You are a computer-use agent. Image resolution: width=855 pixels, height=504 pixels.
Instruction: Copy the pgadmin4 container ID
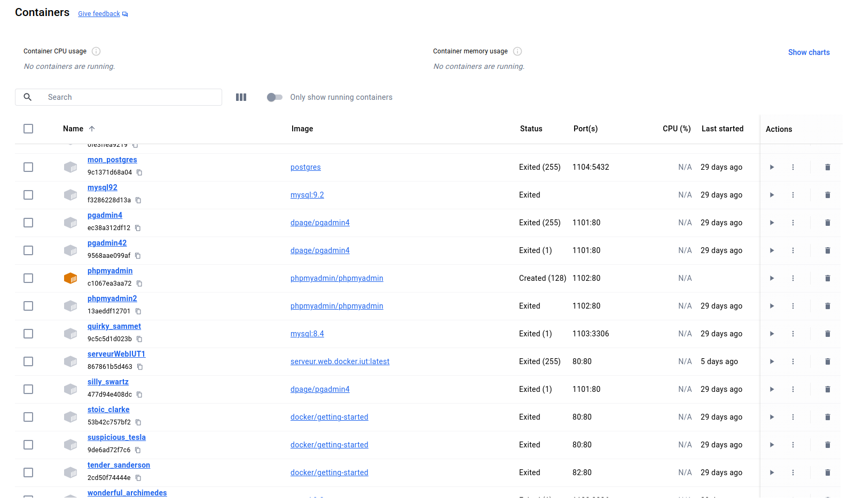(x=138, y=228)
